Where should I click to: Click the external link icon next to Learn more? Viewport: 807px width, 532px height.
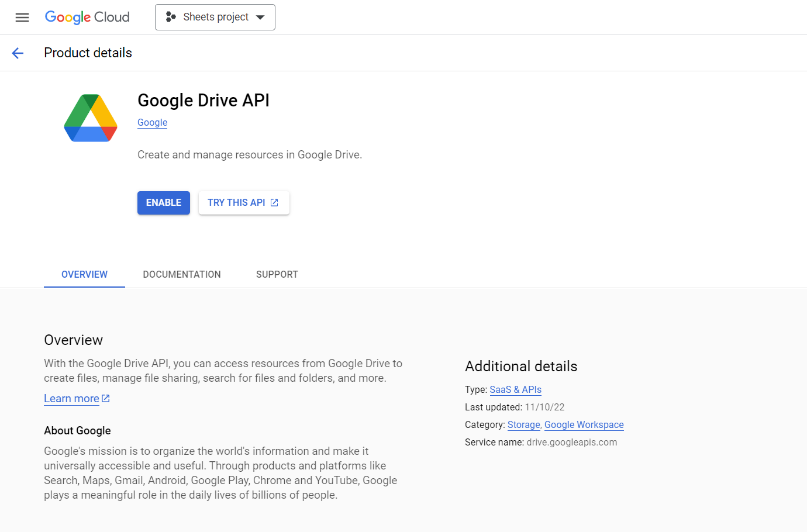[105, 398]
